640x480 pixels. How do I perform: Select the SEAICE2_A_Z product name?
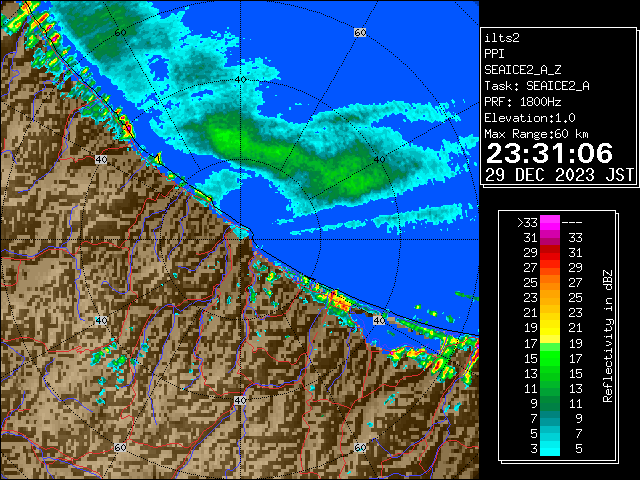tap(522, 70)
